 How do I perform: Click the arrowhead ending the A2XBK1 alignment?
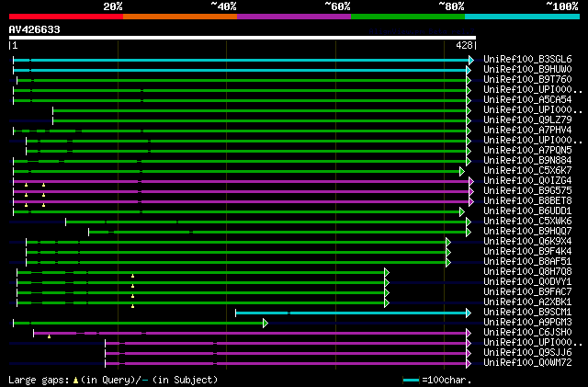pos(387,303)
